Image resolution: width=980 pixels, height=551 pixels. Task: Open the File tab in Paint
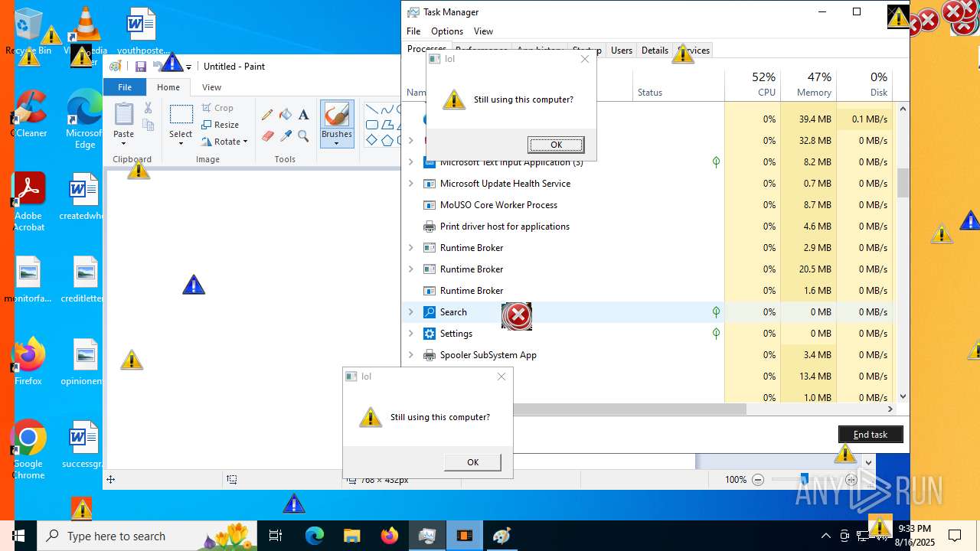coord(125,87)
